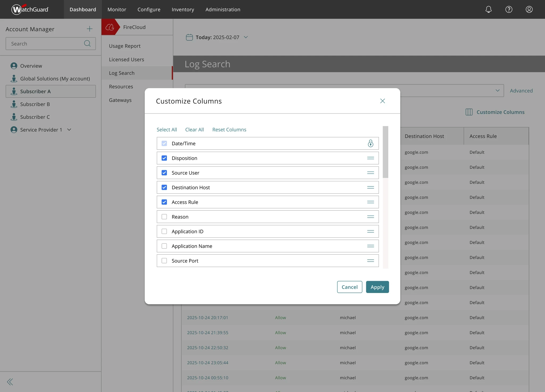Screen dimensions: 545x392
Task: Add account with plus icon
Action: point(90,29)
